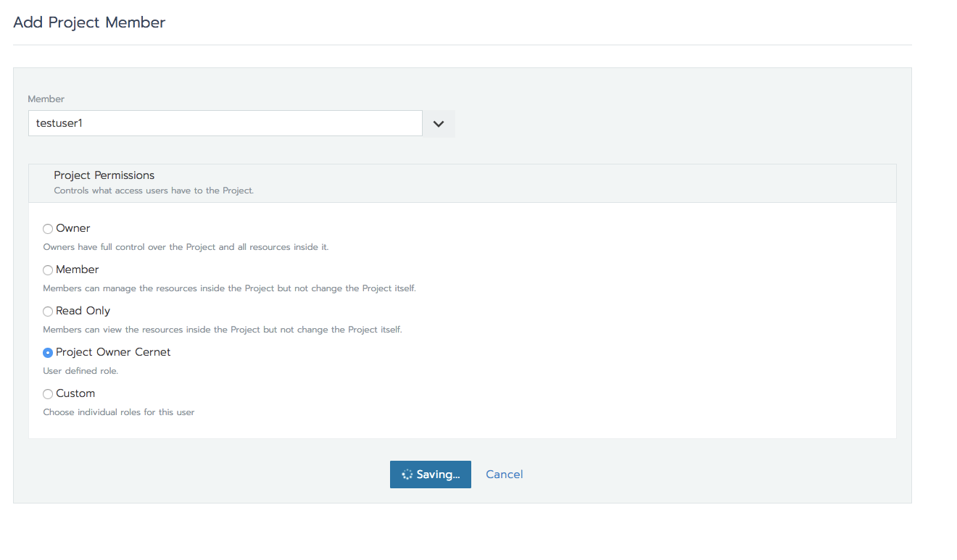Click Cancel to abort adding member
957x560 pixels.
(x=504, y=474)
